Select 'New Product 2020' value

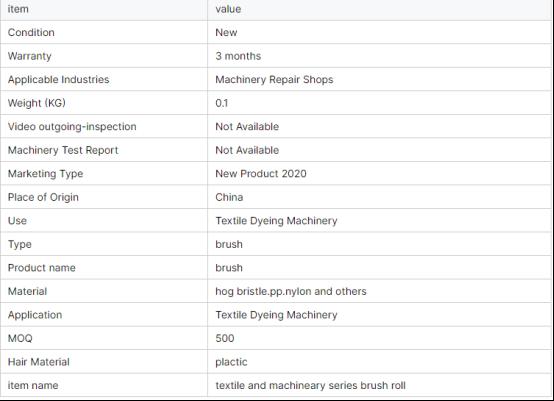pyautogui.click(x=261, y=174)
